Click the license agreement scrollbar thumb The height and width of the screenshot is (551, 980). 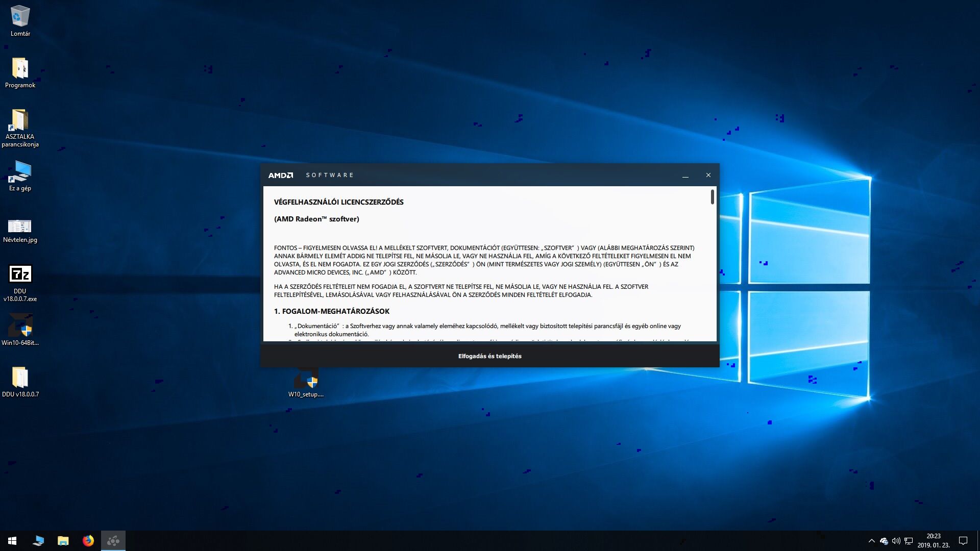713,197
